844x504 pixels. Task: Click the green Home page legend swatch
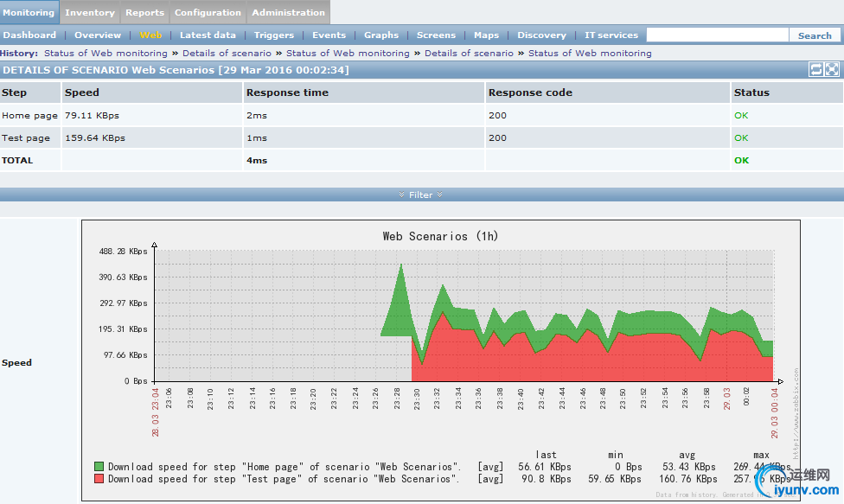pyautogui.click(x=99, y=467)
